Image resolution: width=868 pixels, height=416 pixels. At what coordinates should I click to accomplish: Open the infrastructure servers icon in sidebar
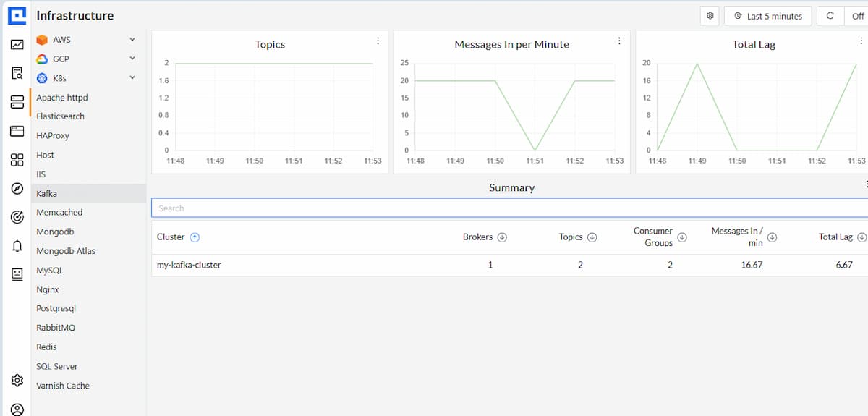click(17, 102)
